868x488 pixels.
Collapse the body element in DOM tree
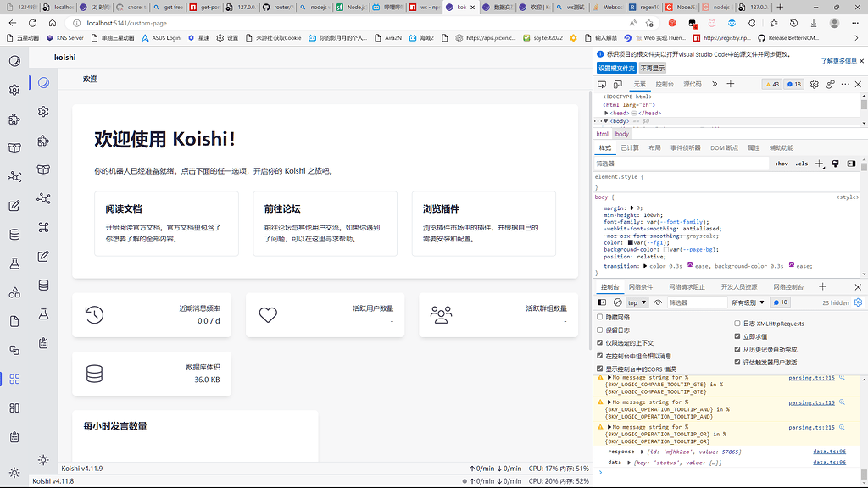pyautogui.click(x=606, y=121)
